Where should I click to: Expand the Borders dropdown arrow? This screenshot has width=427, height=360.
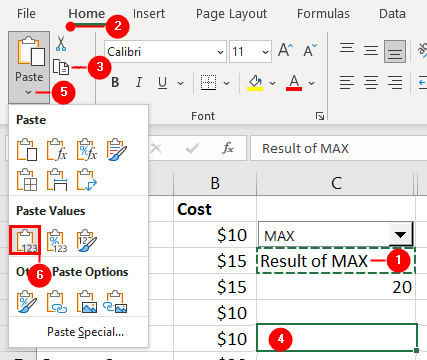coord(226,83)
